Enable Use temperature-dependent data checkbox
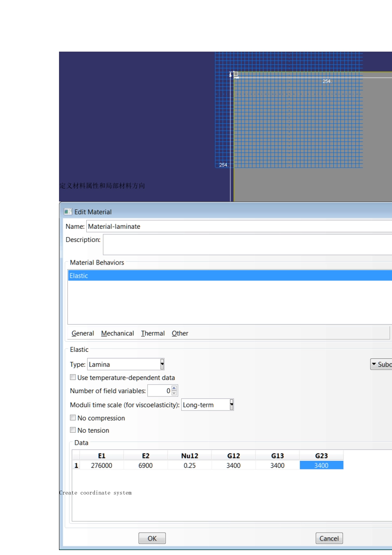 point(73,377)
